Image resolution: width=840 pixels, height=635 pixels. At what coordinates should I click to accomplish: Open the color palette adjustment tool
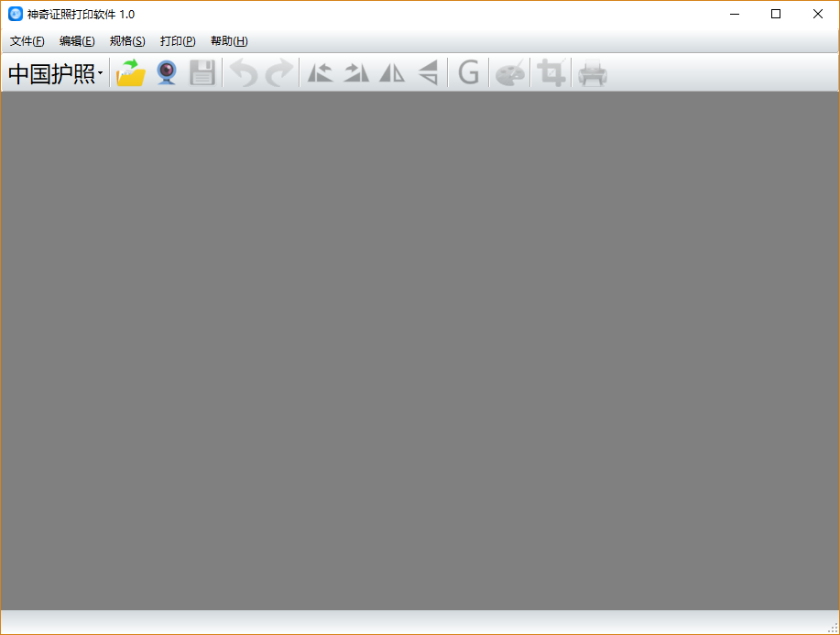[x=510, y=72]
